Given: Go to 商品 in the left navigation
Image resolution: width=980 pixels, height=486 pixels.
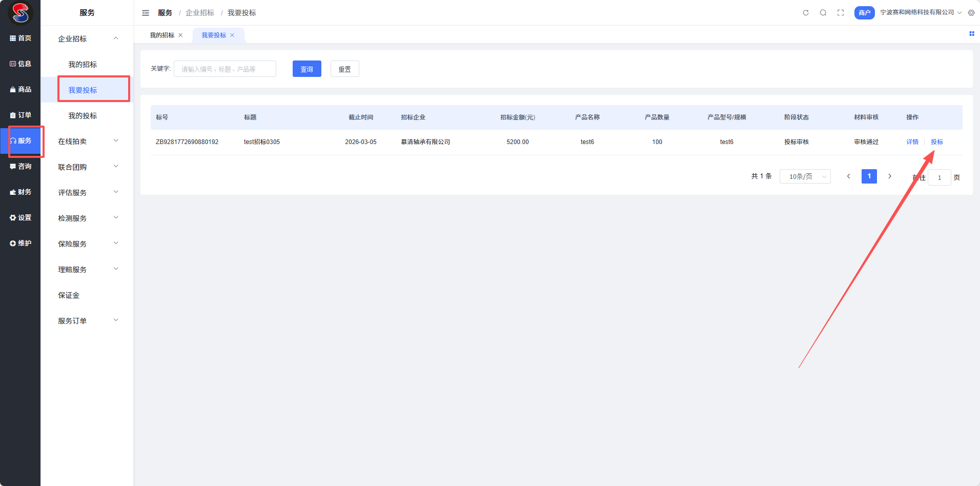Looking at the screenshot, I should pos(21,90).
